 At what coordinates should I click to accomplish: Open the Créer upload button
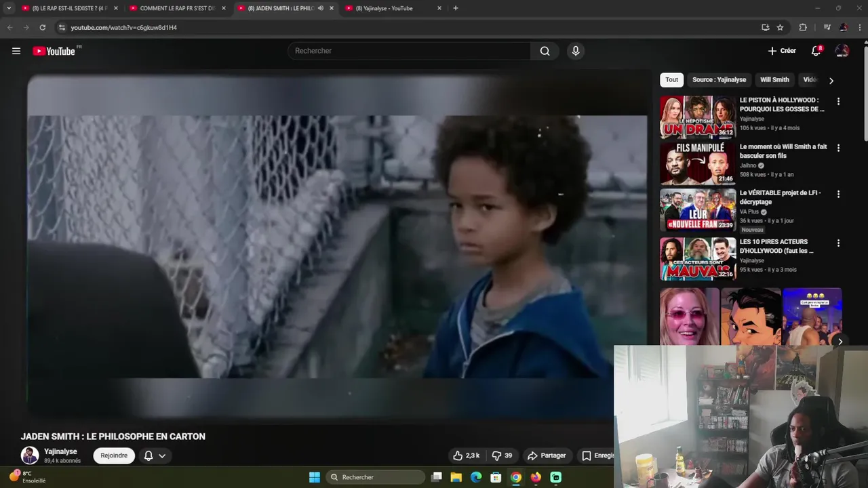pos(782,51)
